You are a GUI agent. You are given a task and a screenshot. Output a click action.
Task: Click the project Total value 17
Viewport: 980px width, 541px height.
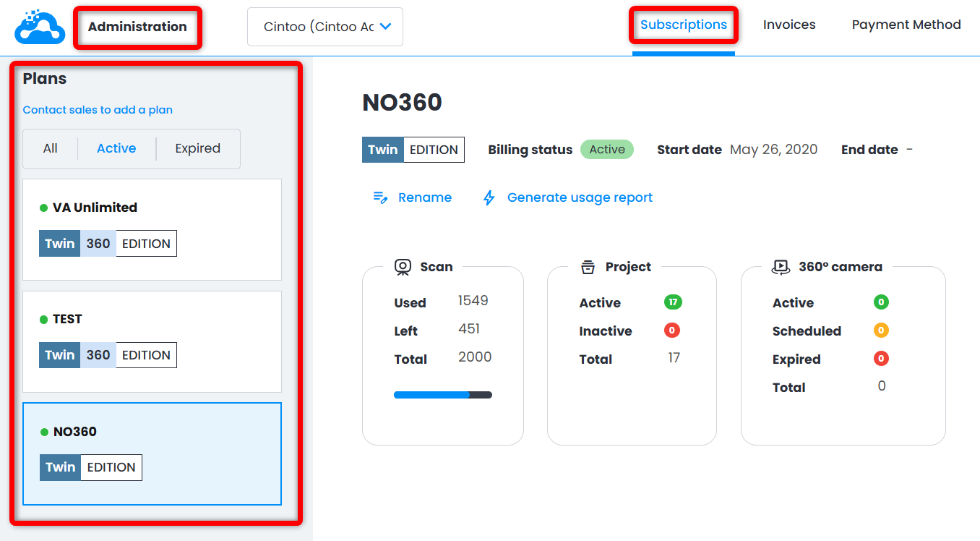tap(674, 358)
